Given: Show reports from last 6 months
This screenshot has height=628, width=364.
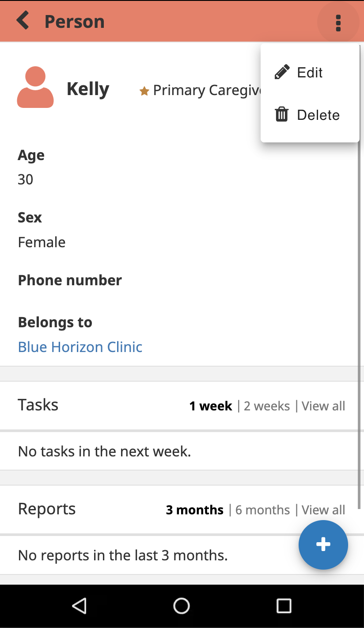Looking at the screenshot, I should tap(262, 510).
